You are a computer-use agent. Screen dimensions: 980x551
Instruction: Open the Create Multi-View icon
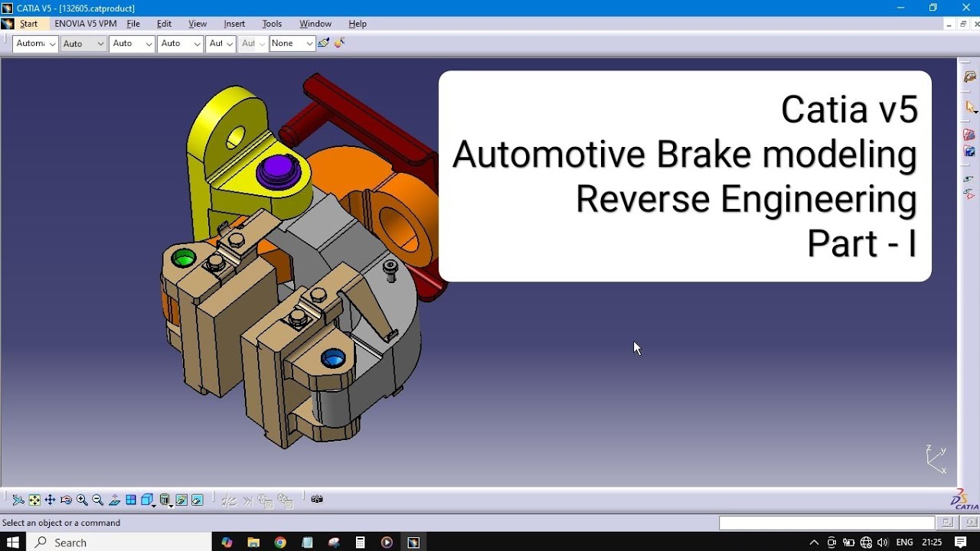[x=131, y=500]
